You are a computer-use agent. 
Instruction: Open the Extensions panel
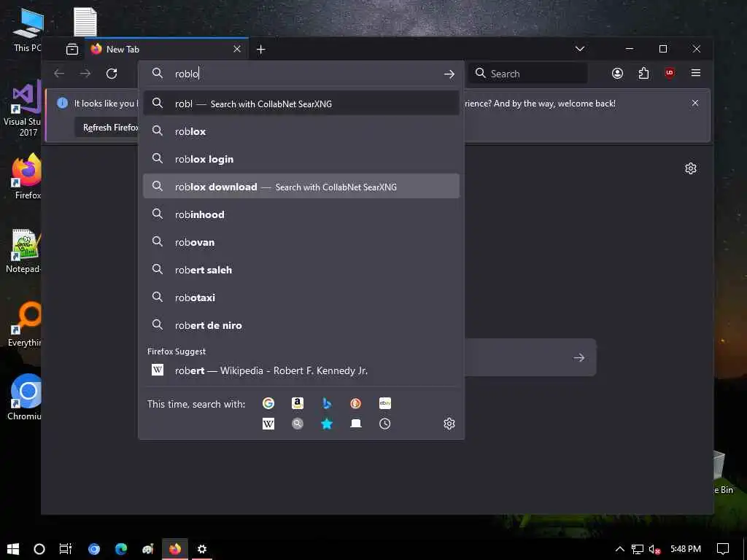[643, 73]
